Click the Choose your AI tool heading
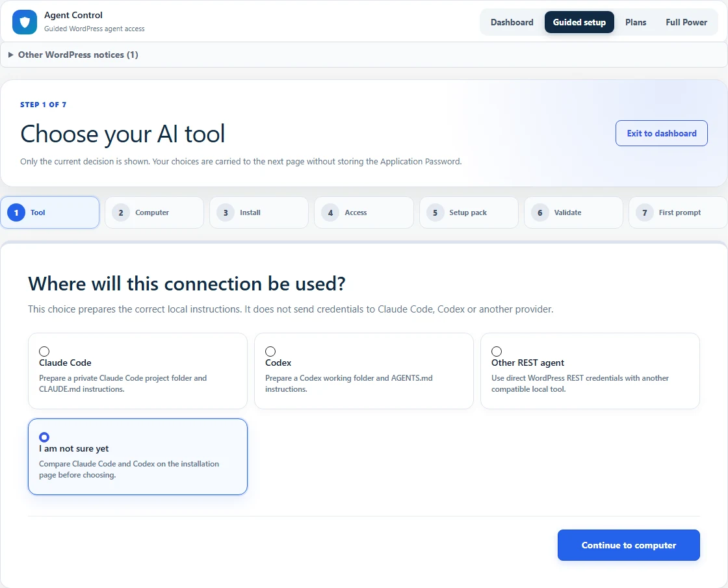Screen dimensions: 728x588 point(123,134)
